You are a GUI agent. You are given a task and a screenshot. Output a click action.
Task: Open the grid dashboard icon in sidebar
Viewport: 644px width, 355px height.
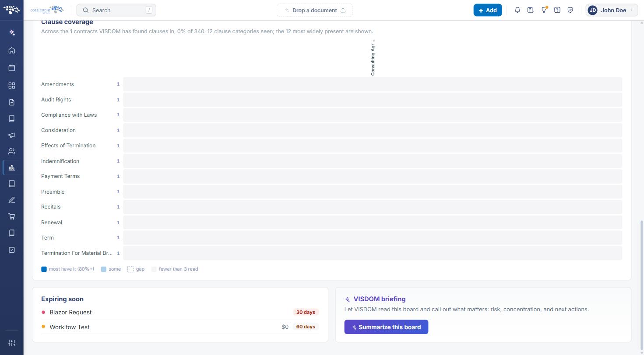12,86
